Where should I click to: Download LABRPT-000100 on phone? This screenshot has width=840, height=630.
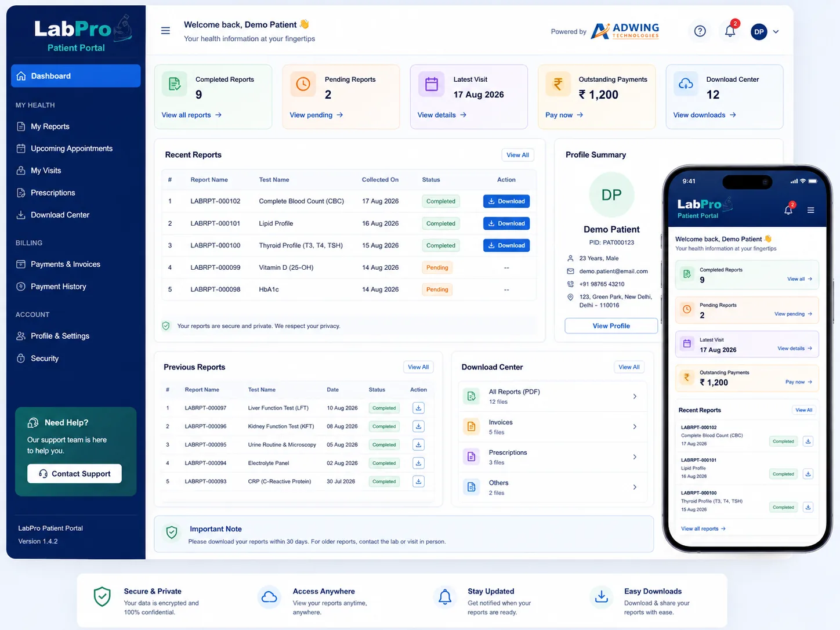tap(808, 507)
